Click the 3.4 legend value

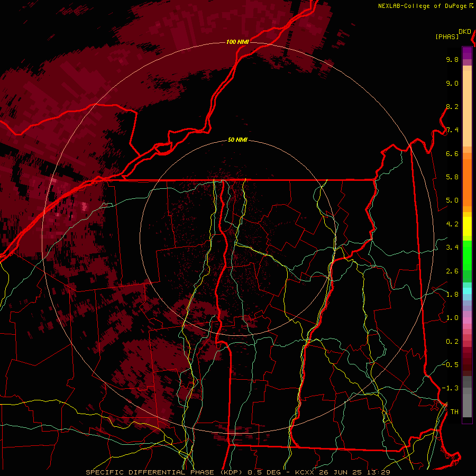click(x=452, y=248)
